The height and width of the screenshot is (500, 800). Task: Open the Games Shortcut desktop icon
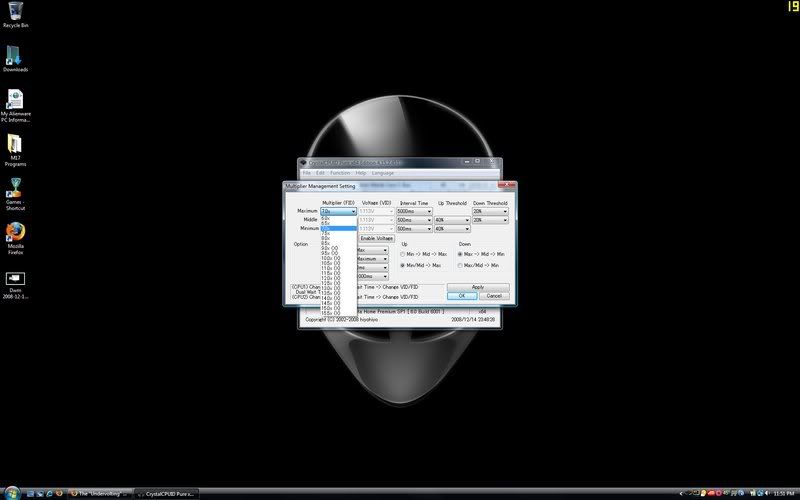(x=15, y=194)
